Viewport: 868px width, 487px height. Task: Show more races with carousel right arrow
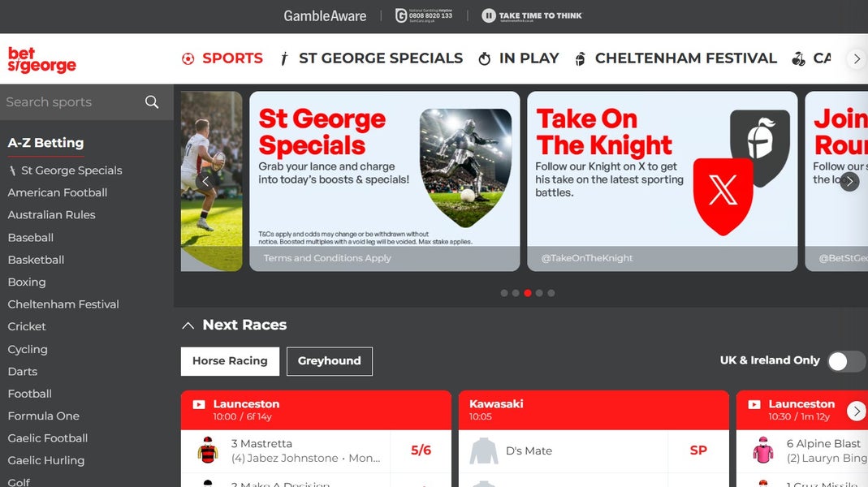[857, 412]
